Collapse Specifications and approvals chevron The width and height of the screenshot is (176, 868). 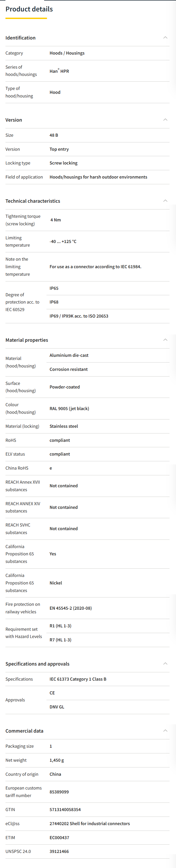click(x=165, y=663)
